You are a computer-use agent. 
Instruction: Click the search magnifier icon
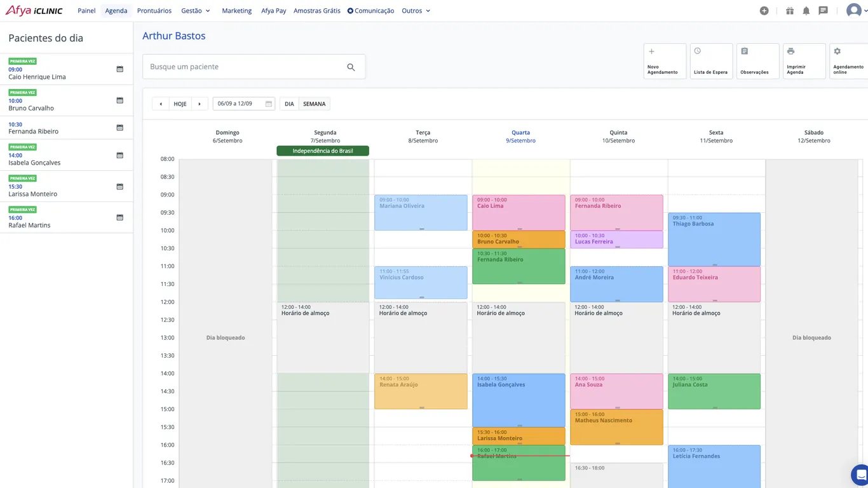click(x=351, y=67)
